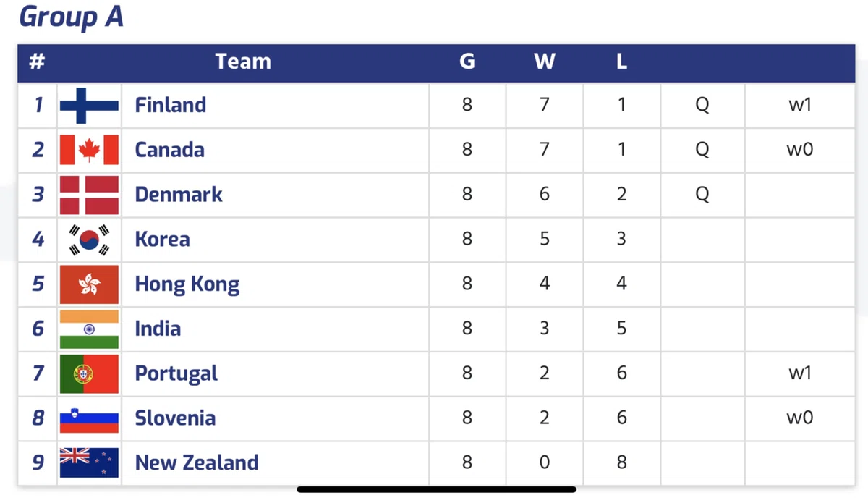Click the India flag icon
The width and height of the screenshot is (868, 503).
click(x=89, y=329)
